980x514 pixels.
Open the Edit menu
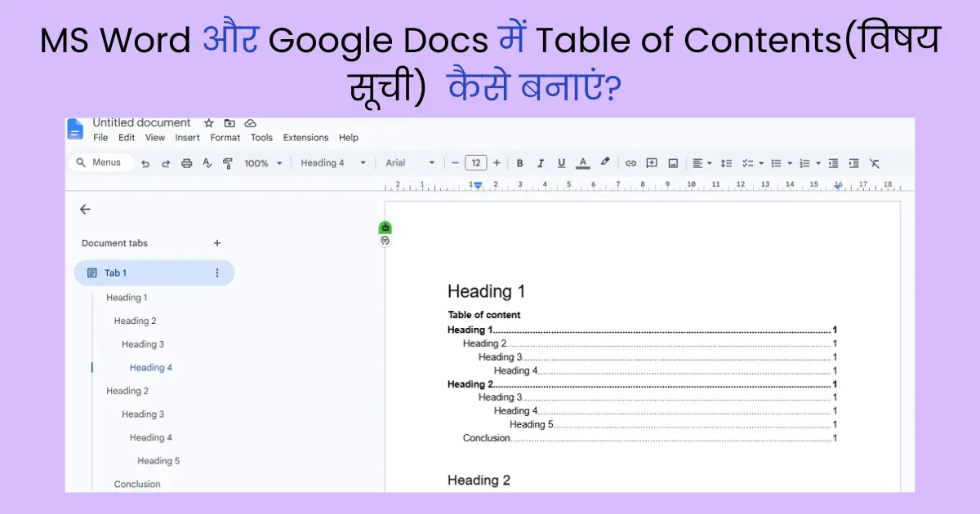click(127, 138)
